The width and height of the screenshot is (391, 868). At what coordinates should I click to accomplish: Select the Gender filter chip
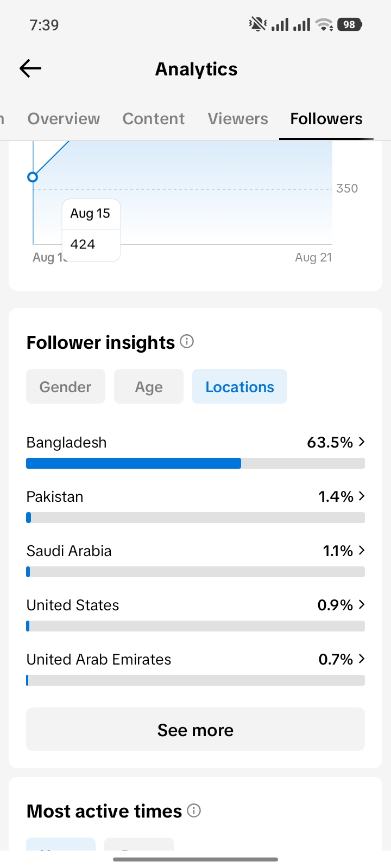(x=66, y=386)
